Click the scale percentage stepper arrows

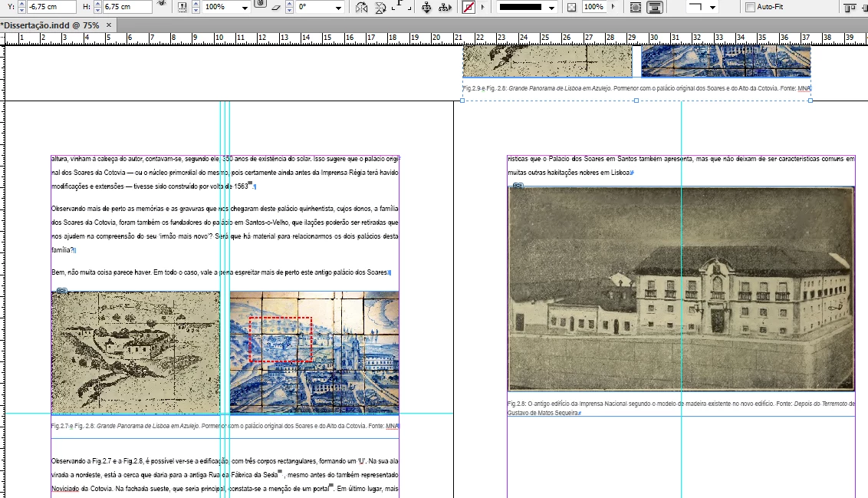[196, 7]
